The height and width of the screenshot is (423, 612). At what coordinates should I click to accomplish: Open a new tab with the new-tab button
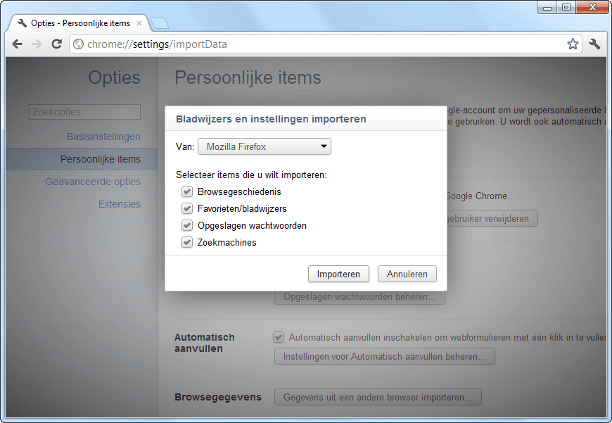coord(160,24)
